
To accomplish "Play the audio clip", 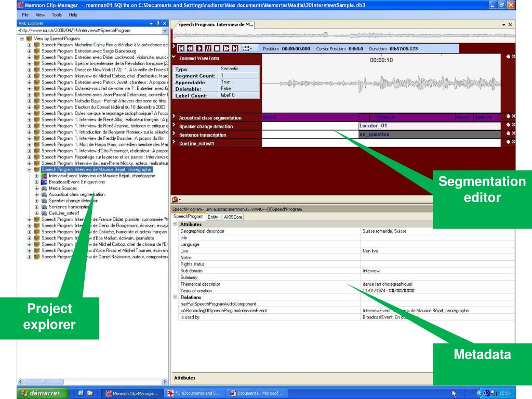I will 199,48.
